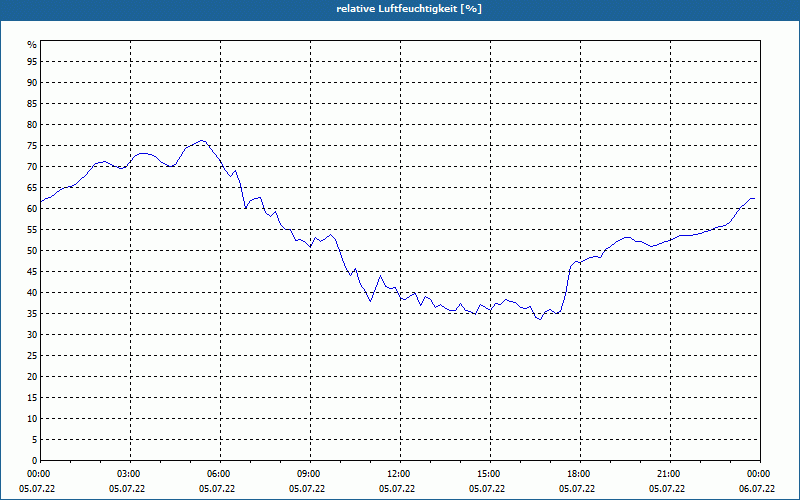
Task: Click the y-axis value 70
Action: [x=32, y=167]
